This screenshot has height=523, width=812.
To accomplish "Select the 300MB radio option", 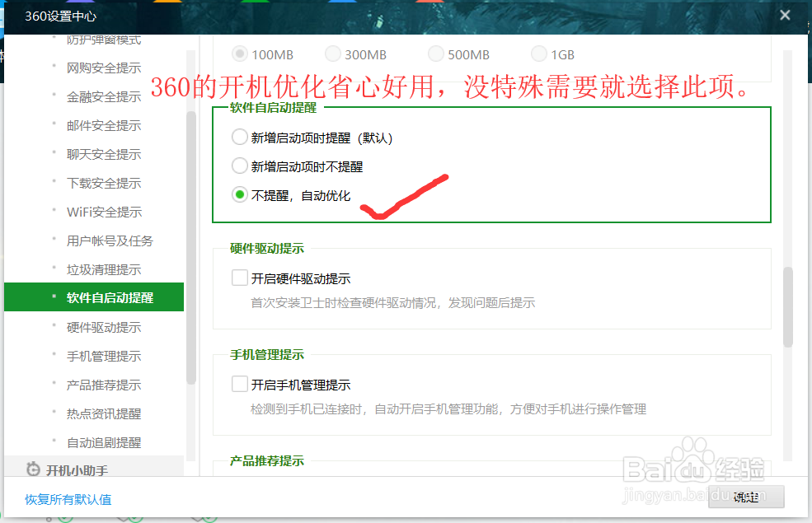I will [333, 54].
